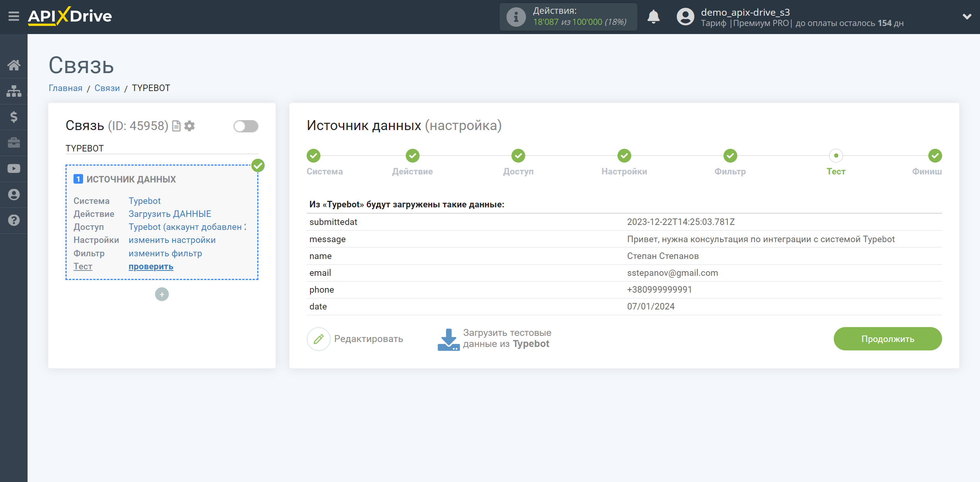Click изменить настройки link
Screen dimensions: 980x482
pos(172,240)
